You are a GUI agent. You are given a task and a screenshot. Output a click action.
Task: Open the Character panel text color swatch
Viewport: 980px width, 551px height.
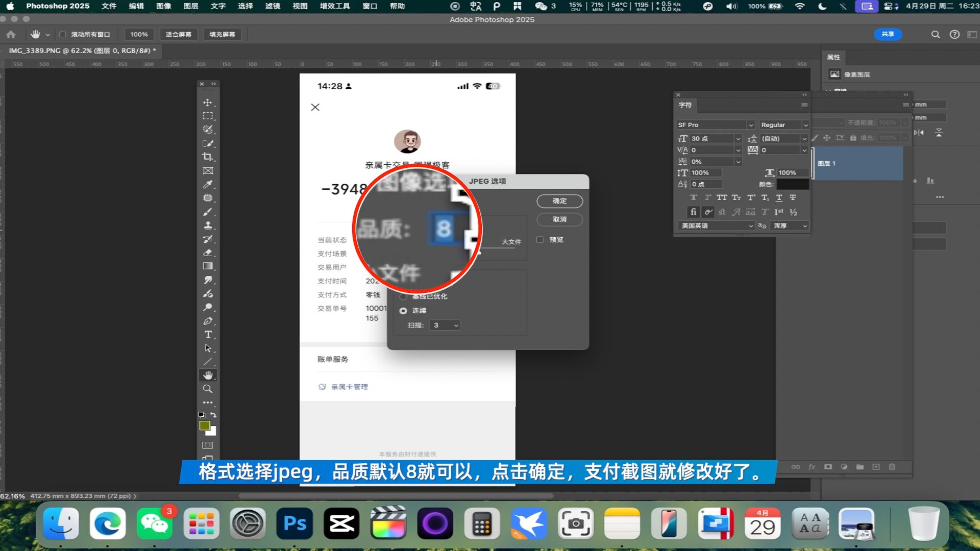point(793,184)
